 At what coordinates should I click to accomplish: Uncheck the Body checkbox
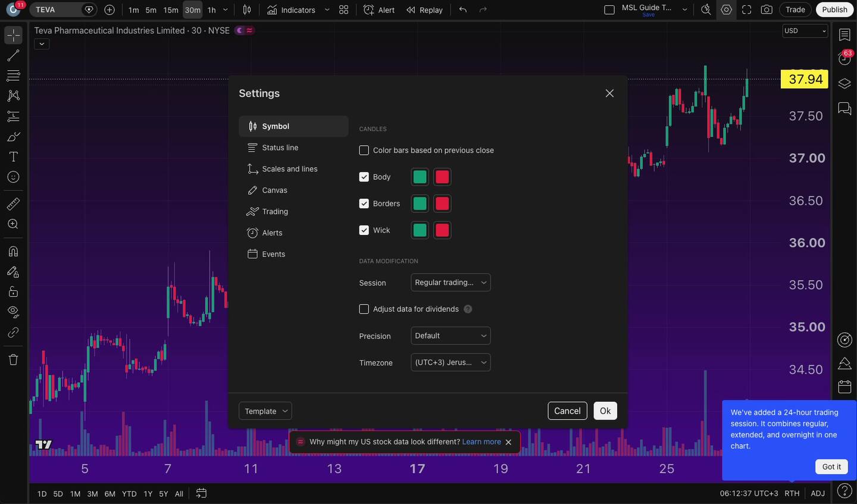click(x=364, y=177)
